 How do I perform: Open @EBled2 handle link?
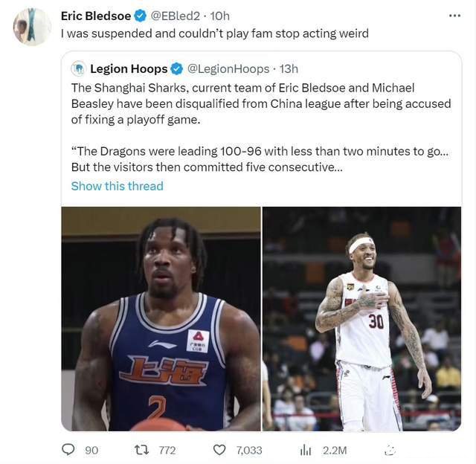tap(176, 16)
